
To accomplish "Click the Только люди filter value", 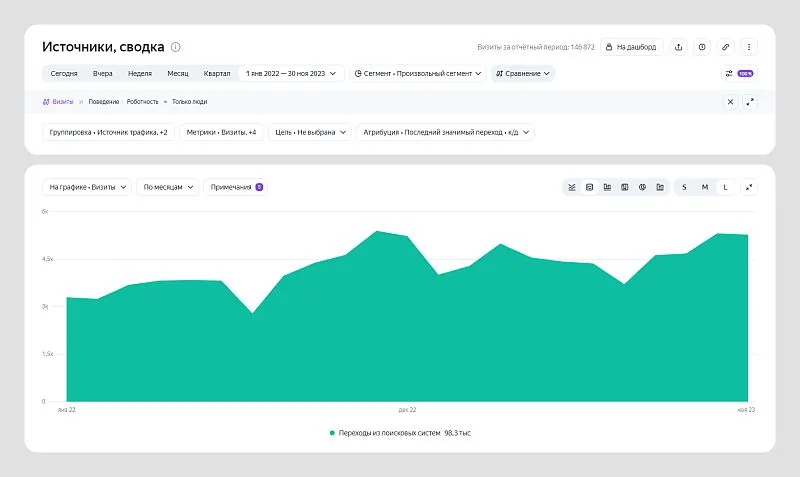I will pos(189,102).
